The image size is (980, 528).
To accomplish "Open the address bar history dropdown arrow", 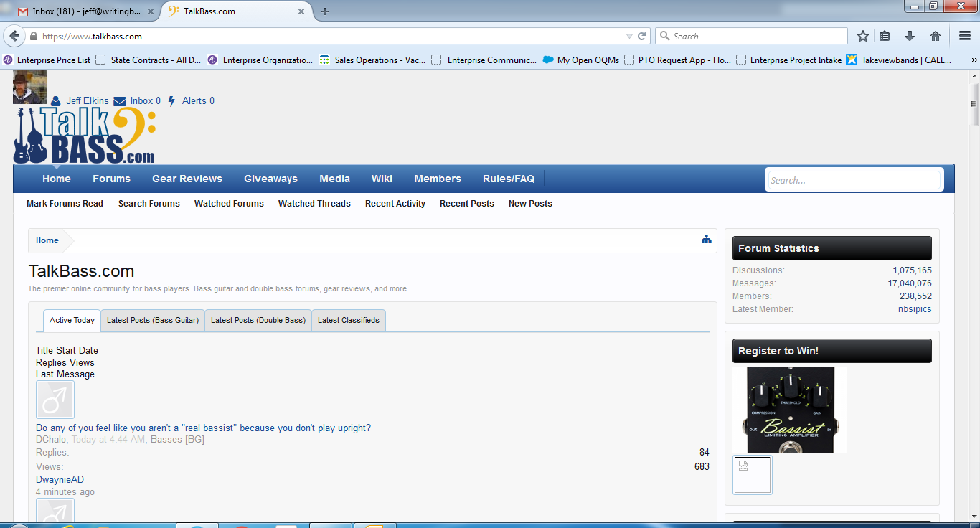I will coord(629,37).
